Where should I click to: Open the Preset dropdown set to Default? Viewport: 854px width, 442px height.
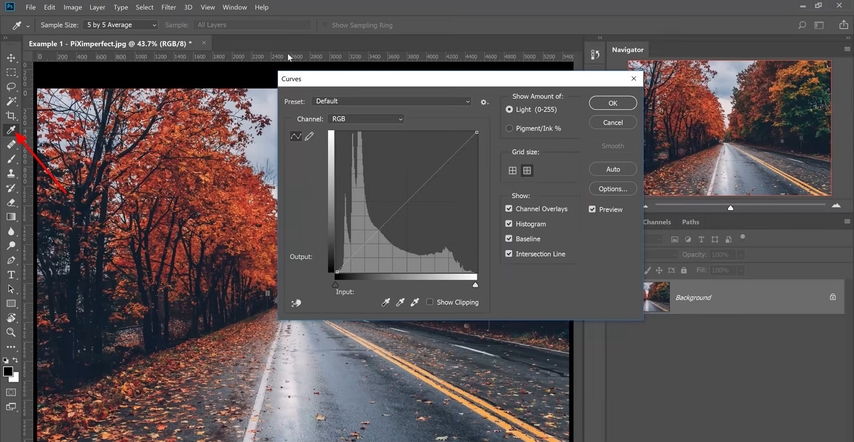tap(390, 101)
